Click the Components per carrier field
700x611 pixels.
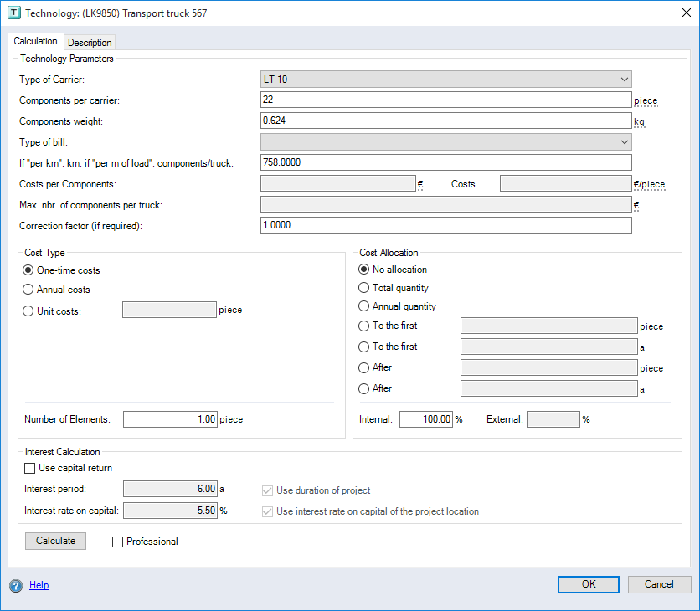(x=446, y=100)
